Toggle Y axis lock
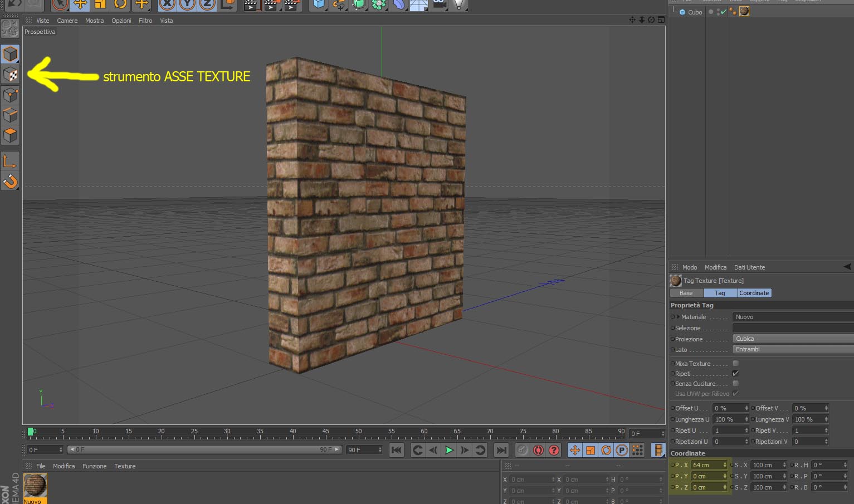This screenshot has height=504, width=854. click(x=187, y=4)
